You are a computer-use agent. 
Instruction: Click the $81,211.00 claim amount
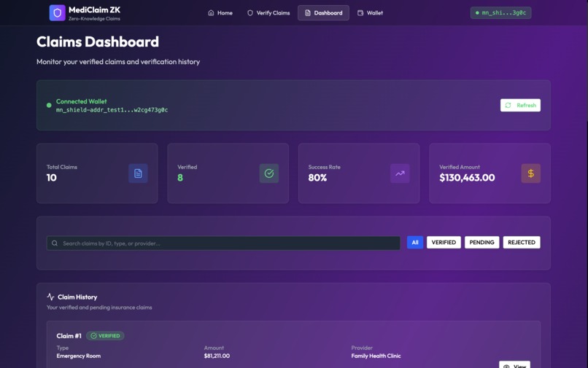coord(217,356)
